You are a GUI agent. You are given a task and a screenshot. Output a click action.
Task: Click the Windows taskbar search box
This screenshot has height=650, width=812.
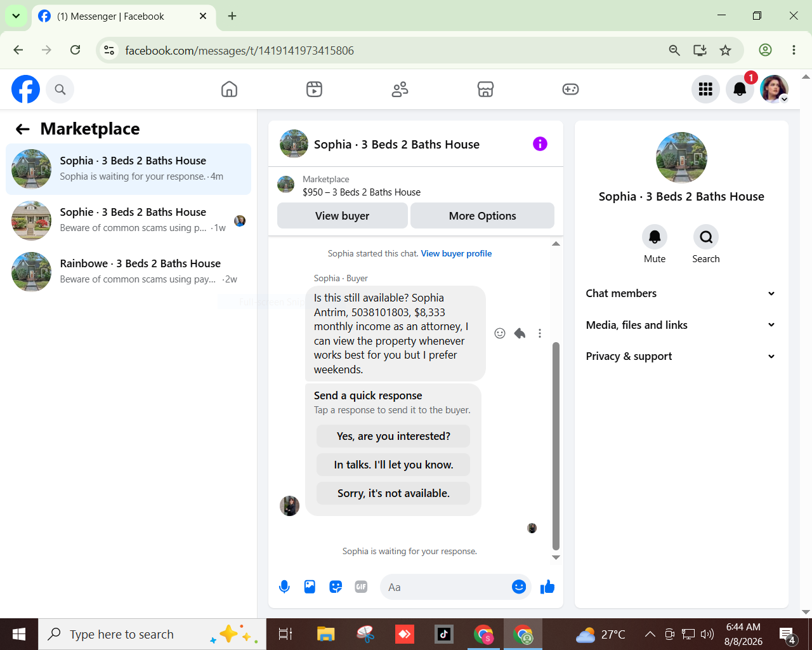click(x=152, y=634)
